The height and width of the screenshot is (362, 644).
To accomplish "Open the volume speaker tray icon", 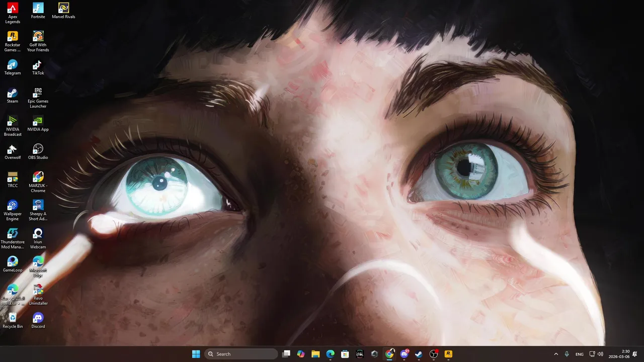I will pos(600,354).
